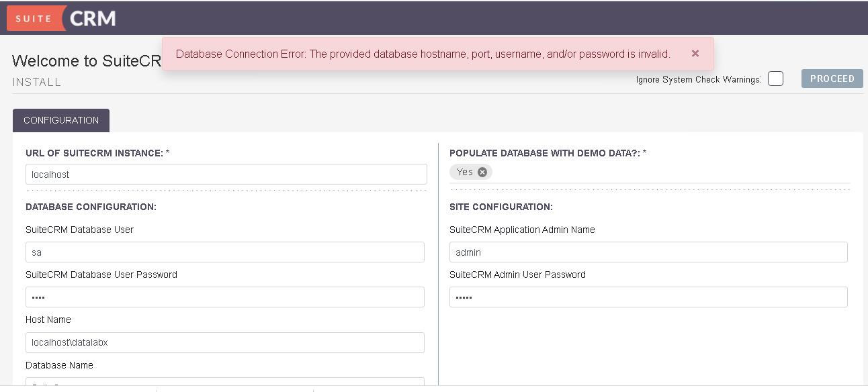Screen dimensions: 868x392
Task: Click the URL OF SUITECRM INSTANCE label
Action: tap(97, 153)
